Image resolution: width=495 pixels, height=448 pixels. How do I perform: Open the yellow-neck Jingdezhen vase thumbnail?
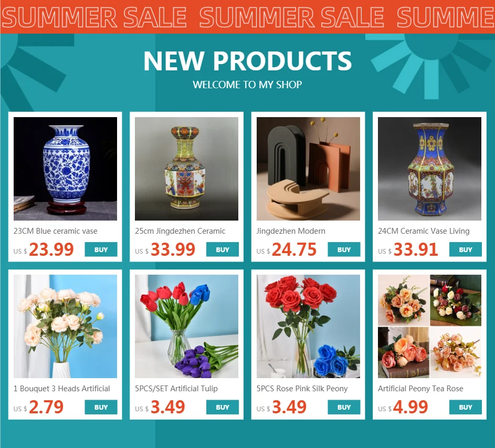point(186,169)
